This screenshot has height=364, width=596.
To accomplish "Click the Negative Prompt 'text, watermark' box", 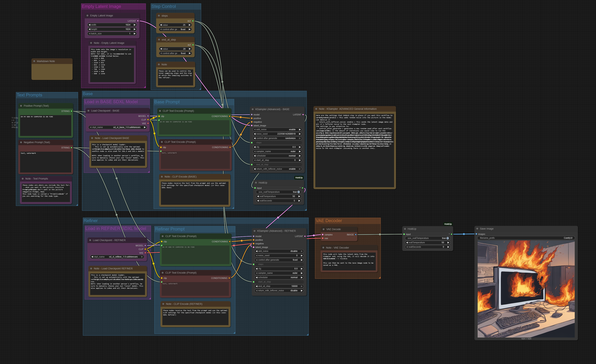I will (x=46, y=162).
